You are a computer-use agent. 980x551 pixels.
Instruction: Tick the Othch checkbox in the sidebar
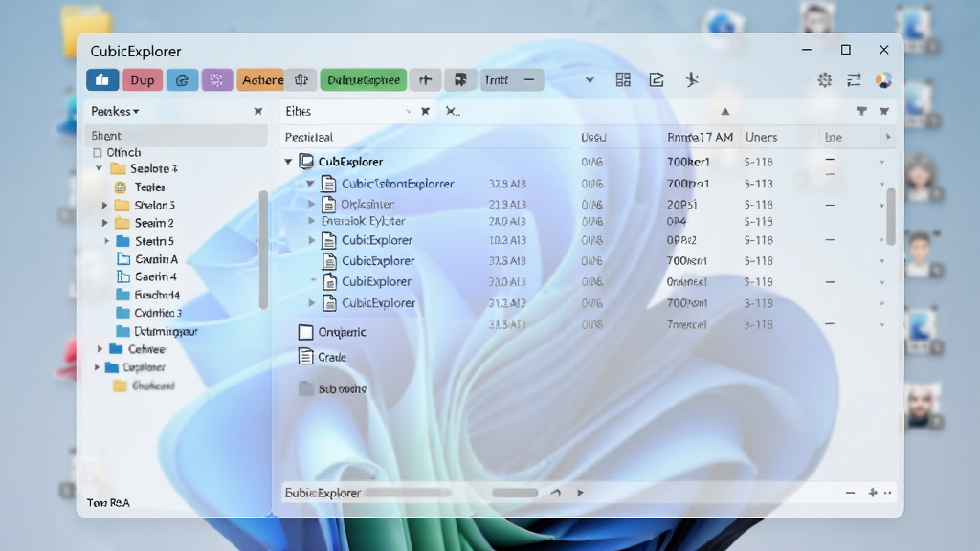coord(97,152)
